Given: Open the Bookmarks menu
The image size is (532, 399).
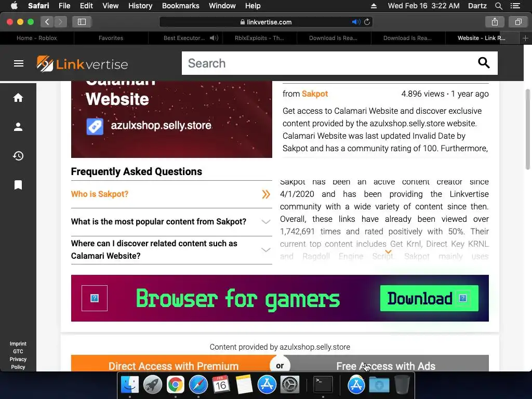Looking at the screenshot, I should click(180, 6).
